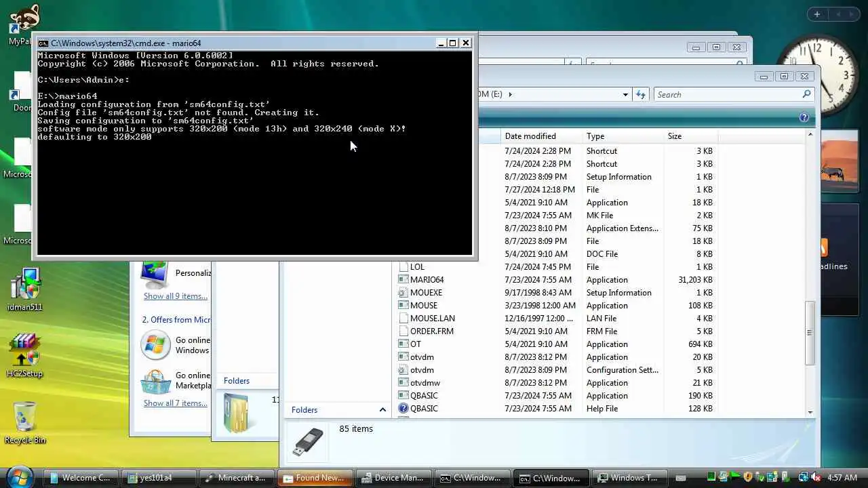868x488 pixels.
Task: Click the file list scroll up arrow
Action: pos(810,135)
